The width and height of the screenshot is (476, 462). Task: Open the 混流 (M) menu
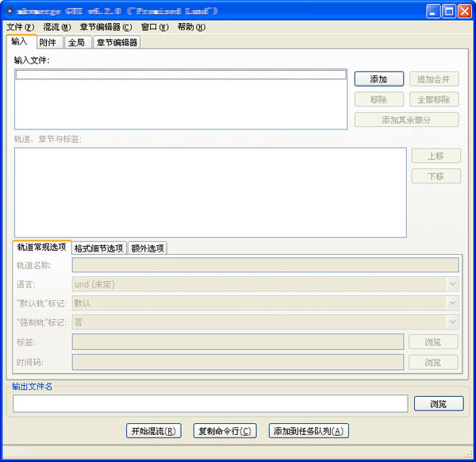pos(57,27)
